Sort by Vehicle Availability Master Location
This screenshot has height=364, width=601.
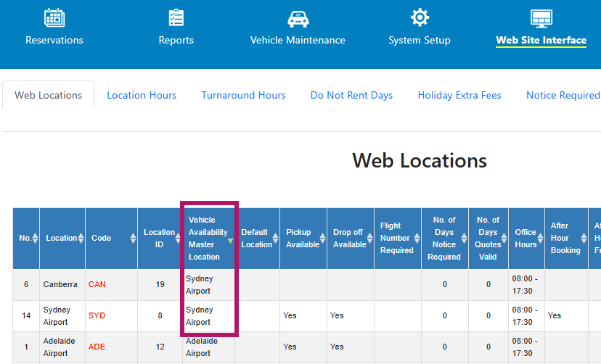click(208, 238)
